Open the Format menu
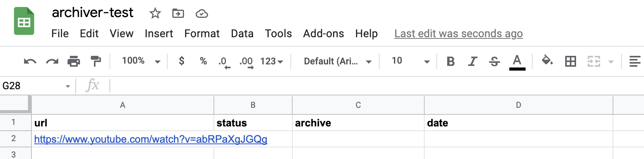 point(202,34)
